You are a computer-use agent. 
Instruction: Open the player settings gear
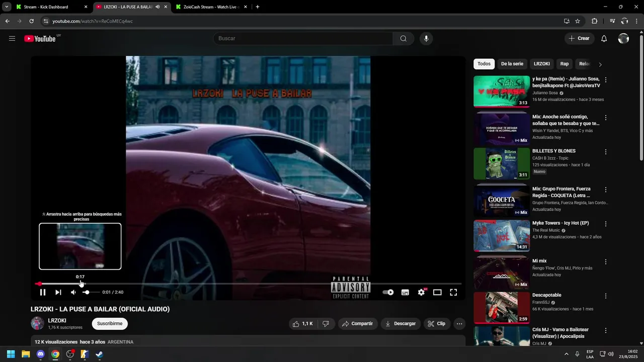[422, 292]
